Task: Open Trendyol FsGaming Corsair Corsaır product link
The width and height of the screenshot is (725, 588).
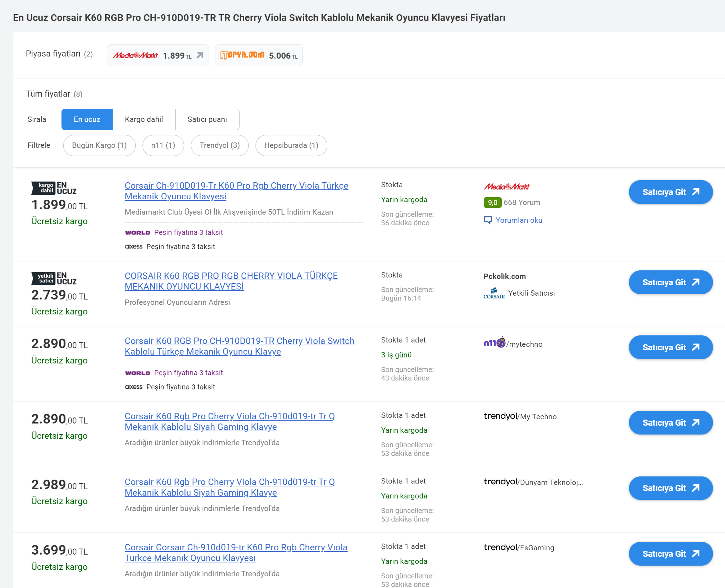Action: 236,553
